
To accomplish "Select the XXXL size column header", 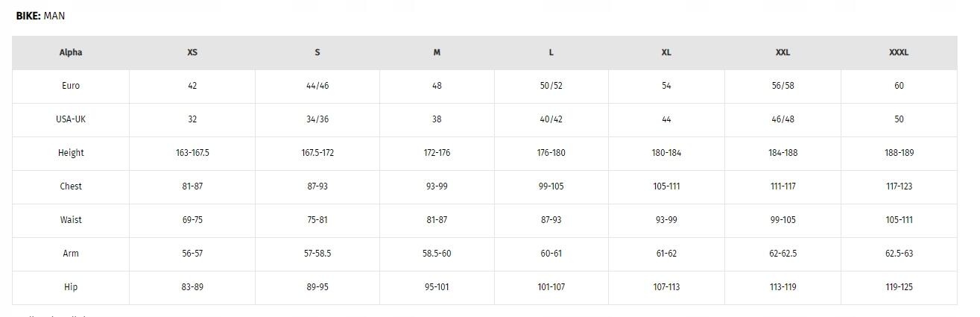I will [899, 52].
